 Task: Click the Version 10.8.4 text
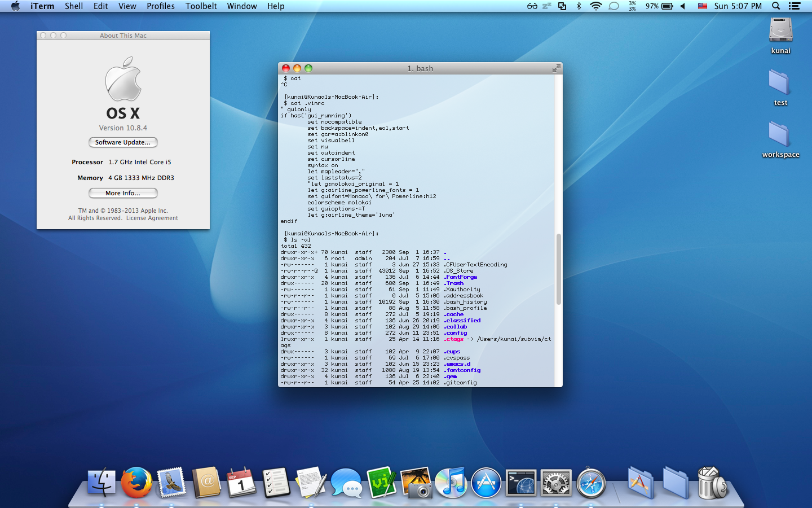pyautogui.click(x=123, y=128)
